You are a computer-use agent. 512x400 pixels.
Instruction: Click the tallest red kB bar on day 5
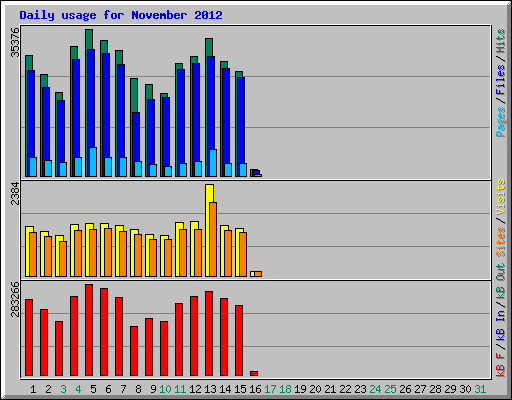(x=89, y=330)
